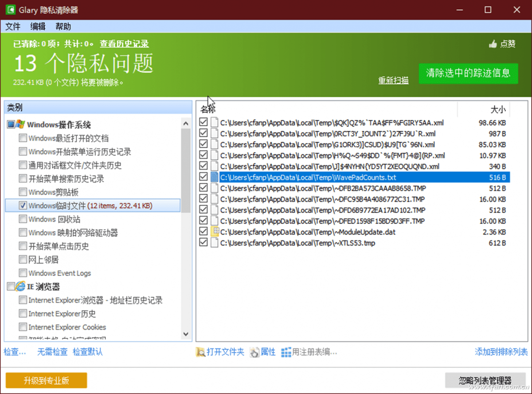This screenshot has height=394, width=532.
Task: Select the ~DFC95B4A4086772C31.TMP file row
Action: click(354, 199)
